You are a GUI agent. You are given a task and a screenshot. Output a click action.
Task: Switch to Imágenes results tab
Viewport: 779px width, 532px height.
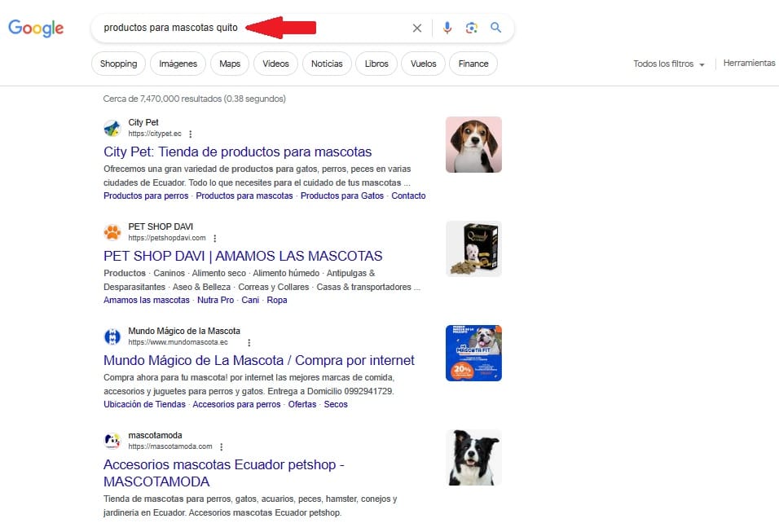pos(178,64)
